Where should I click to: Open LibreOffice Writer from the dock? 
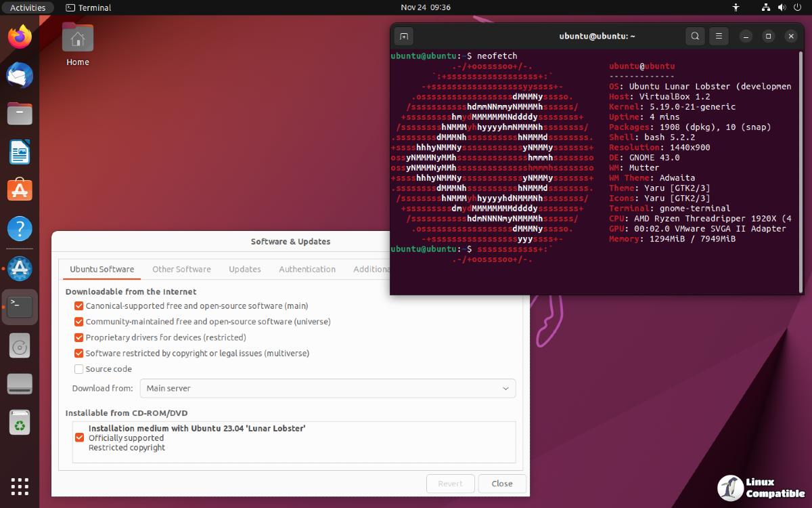click(x=20, y=152)
